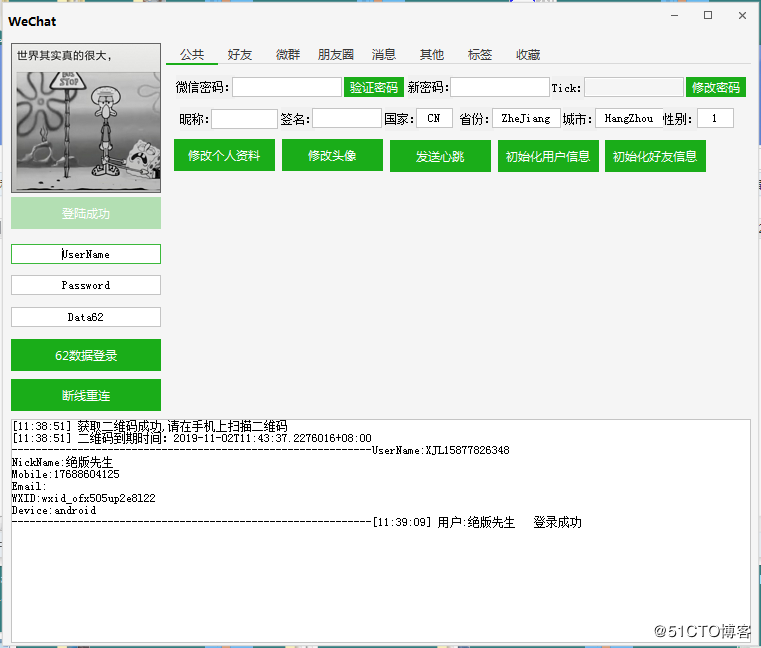Open the 其他 tab
This screenshot has height=648, width=761.
pyautogui.click(x=431, y=54)
